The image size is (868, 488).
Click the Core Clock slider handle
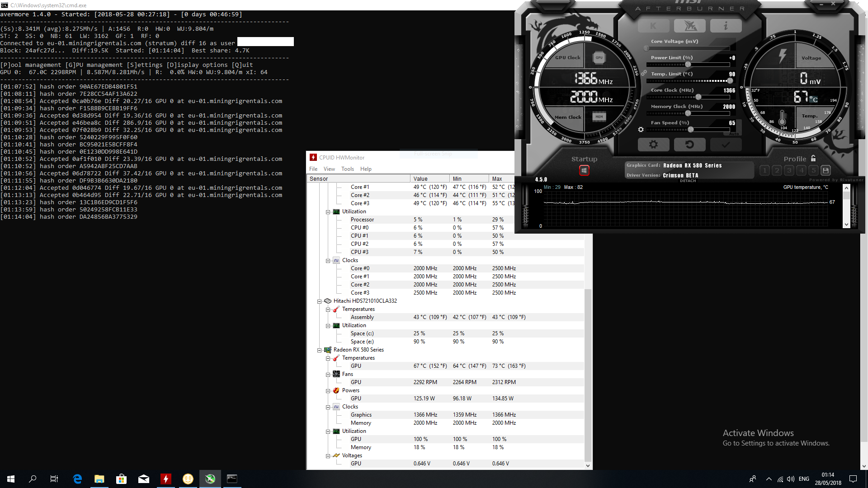pos(698,97)
